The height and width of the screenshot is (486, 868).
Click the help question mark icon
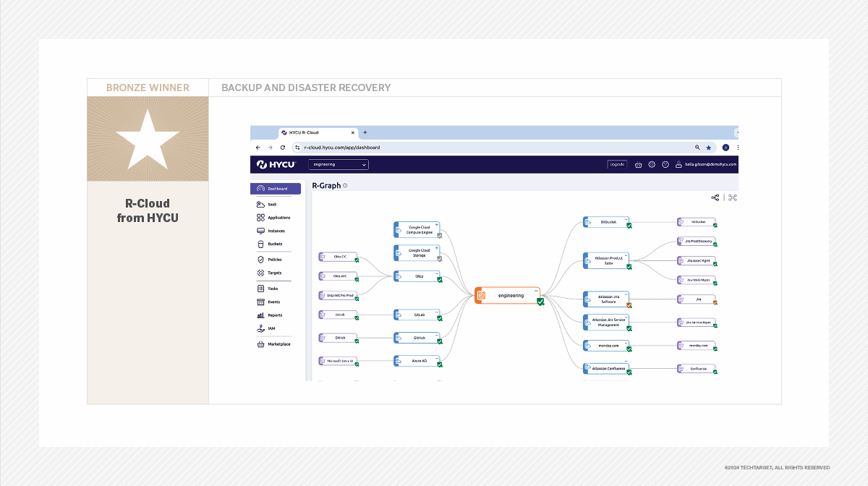tap(665, 165)
